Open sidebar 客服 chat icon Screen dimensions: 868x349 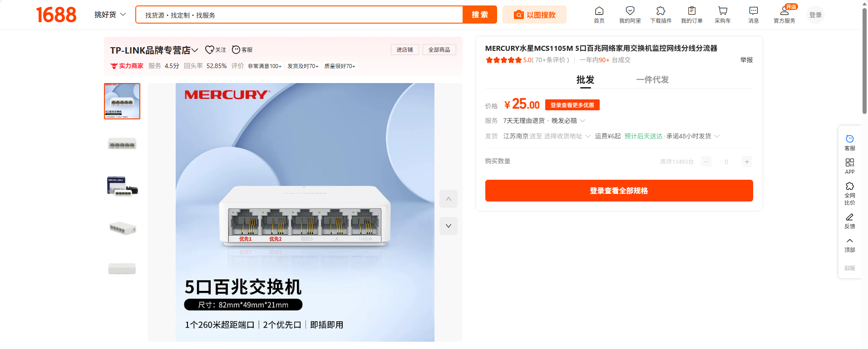[850, 143]
